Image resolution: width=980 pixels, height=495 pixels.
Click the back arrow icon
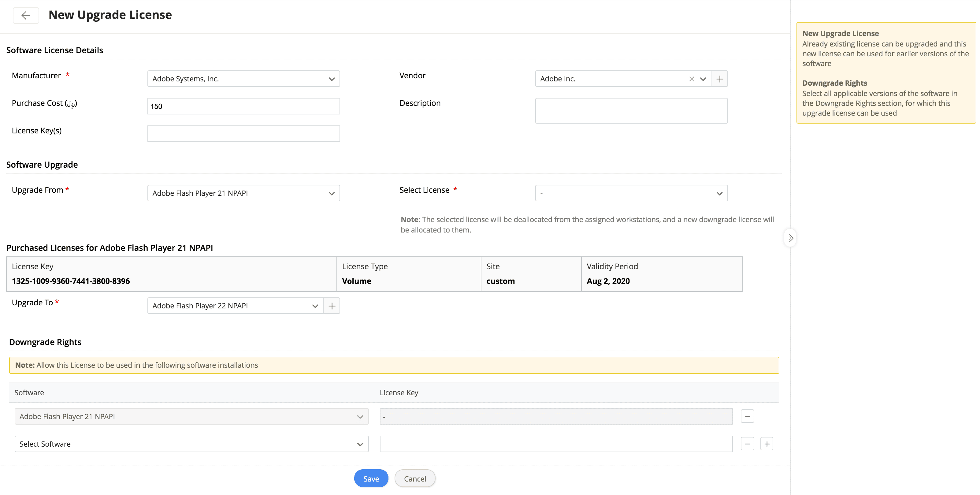pyautogui.click(x=26, y=16)
